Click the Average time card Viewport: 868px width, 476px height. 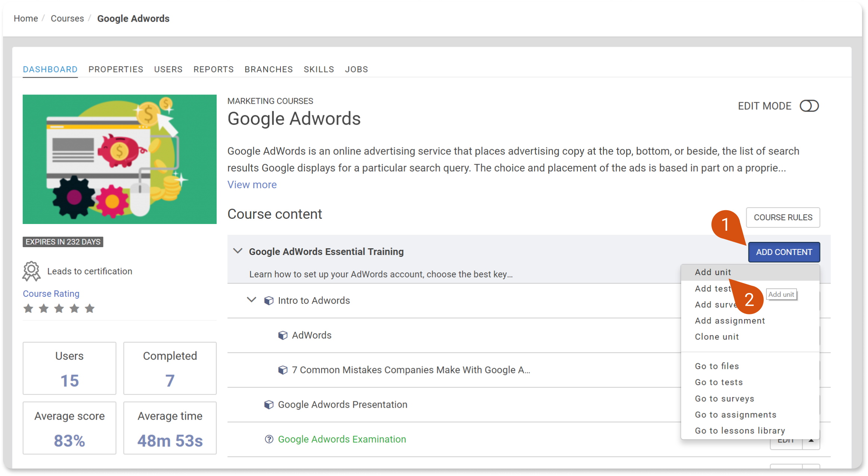tap(170, 428)
